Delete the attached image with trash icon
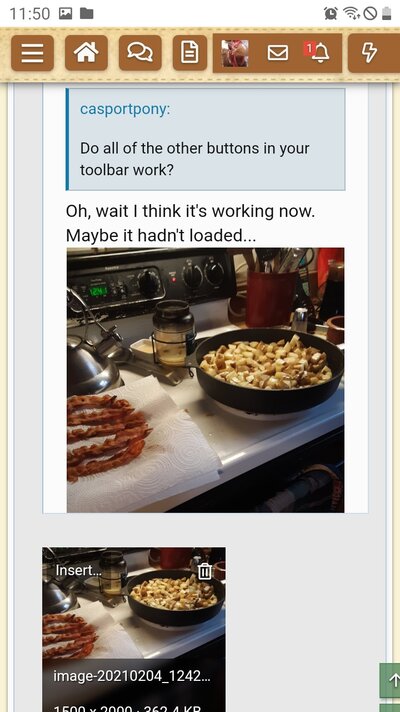The width and height of the screenshot is (400, 712). point(205,571)
